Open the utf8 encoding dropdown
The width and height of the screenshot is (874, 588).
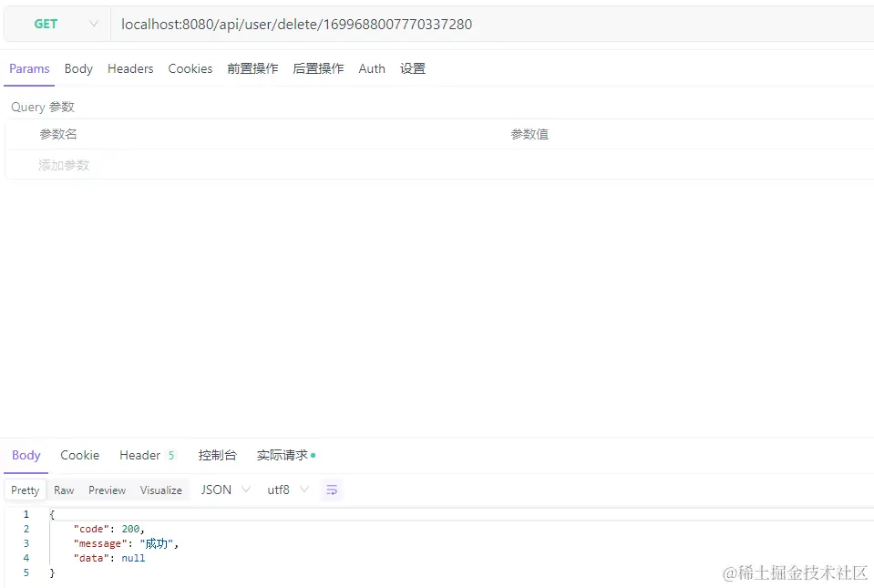[288, 490]
